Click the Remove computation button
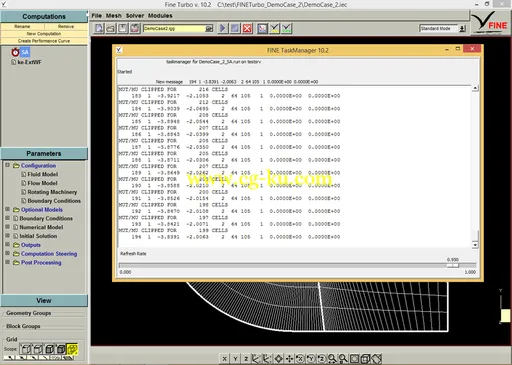The image size is (512, 365). 66,26
